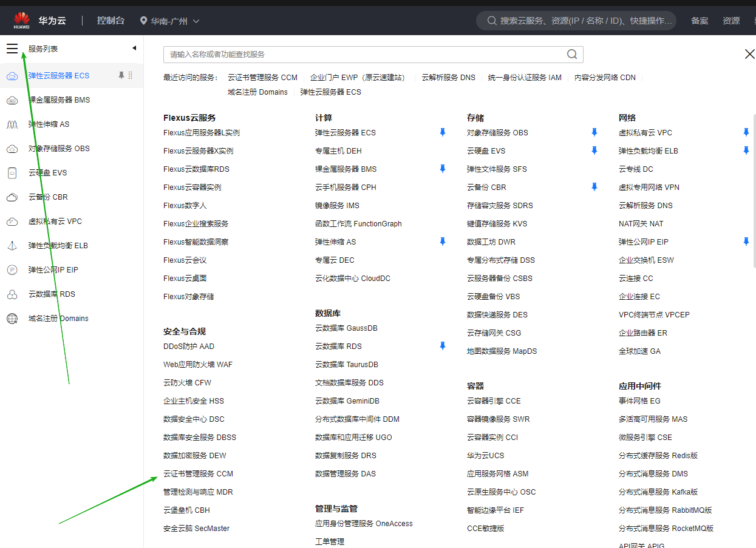Image resolution: width=756 pixels, height=548 pixels.
Task: Click the magnifier icon in service search
Action: click(572, 54)
